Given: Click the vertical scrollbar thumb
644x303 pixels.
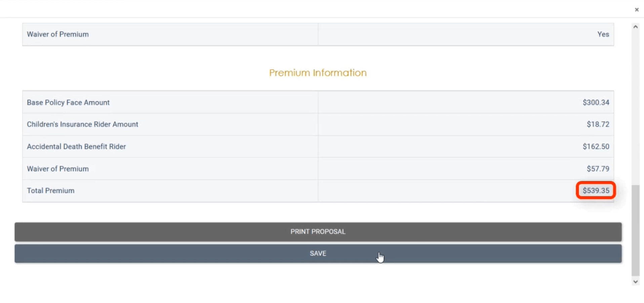Looking at the screenshot, I should pos(635,230).
